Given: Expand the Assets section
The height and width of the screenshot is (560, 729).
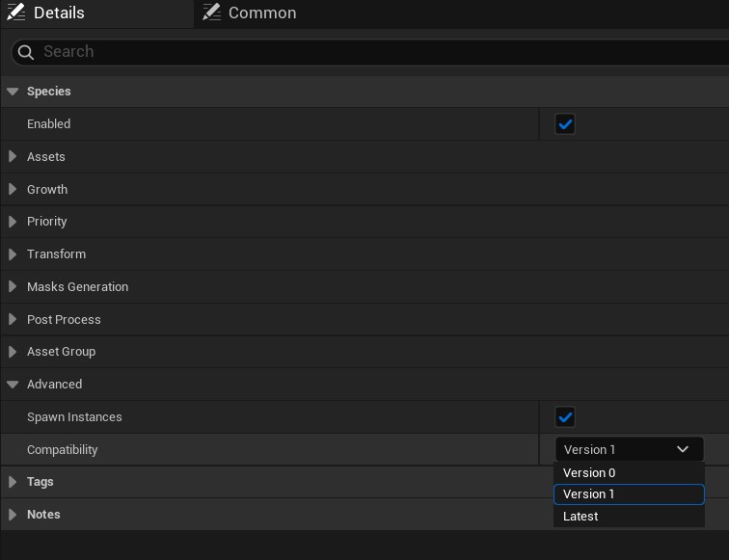Looking at the screenshot, I should [13, 156].
